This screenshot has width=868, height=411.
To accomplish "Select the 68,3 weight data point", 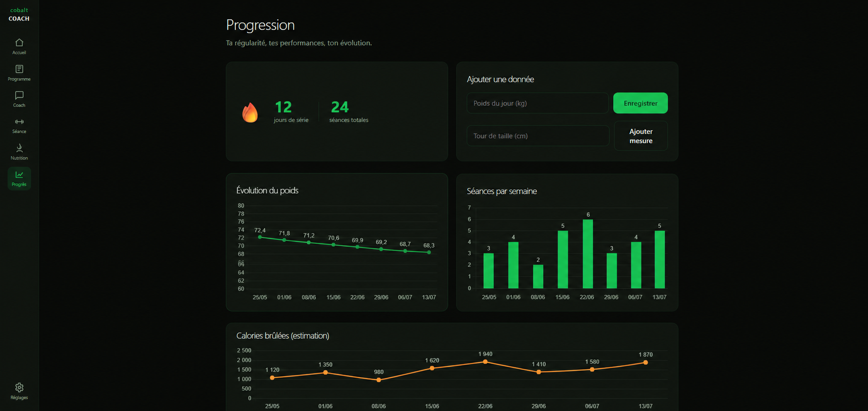I will [x=429, y=252].
